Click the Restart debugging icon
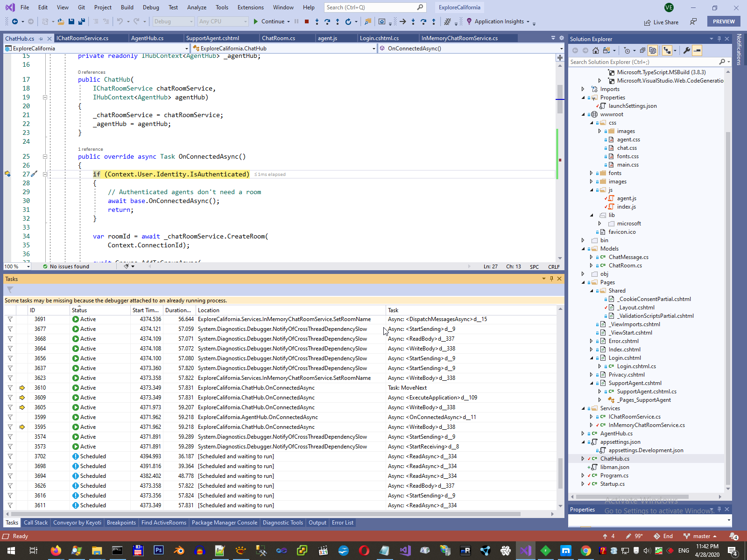The image size is (747, 560). [x=348, y=21]
